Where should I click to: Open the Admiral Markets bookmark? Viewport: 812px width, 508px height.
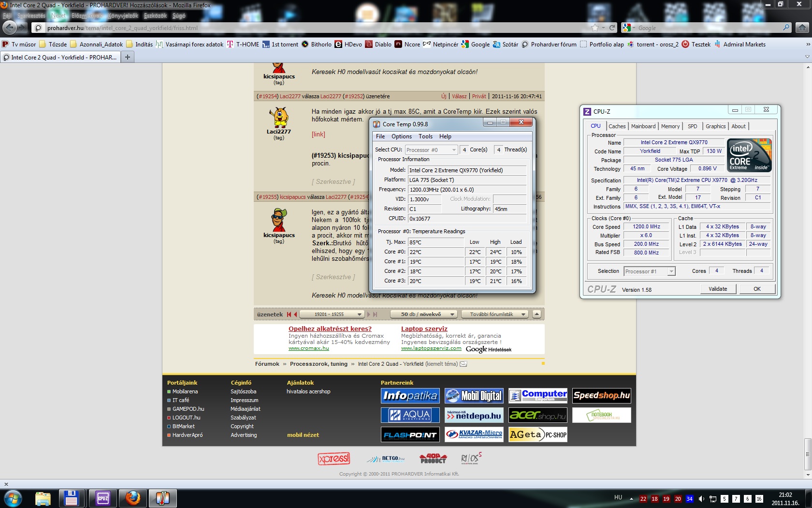pos(740,45)
